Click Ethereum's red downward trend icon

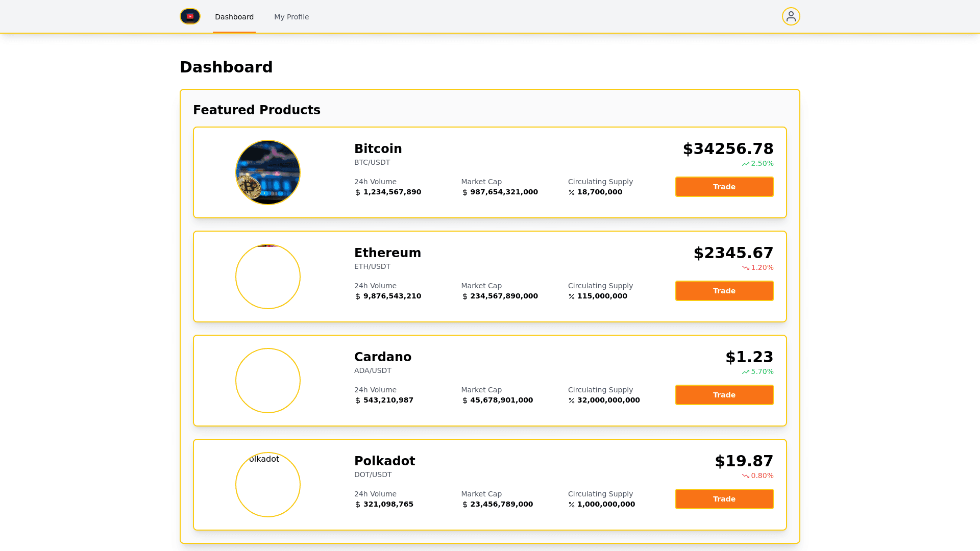[x=746, y=268]
